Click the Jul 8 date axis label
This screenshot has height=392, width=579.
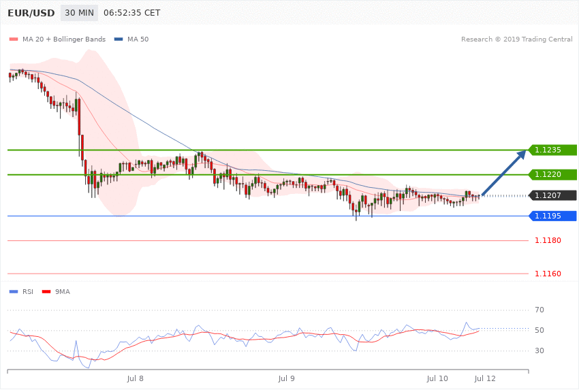point(135,378)
